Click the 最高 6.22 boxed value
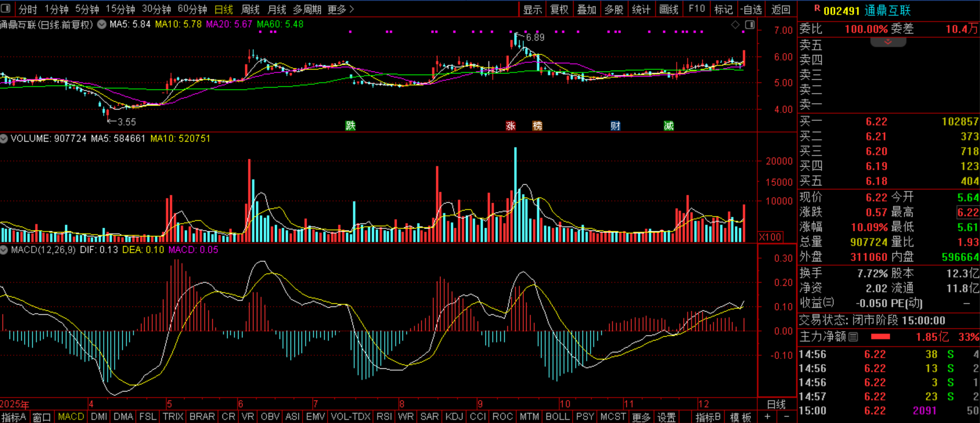This screenshot has width=980, height=423. point(967,213)
